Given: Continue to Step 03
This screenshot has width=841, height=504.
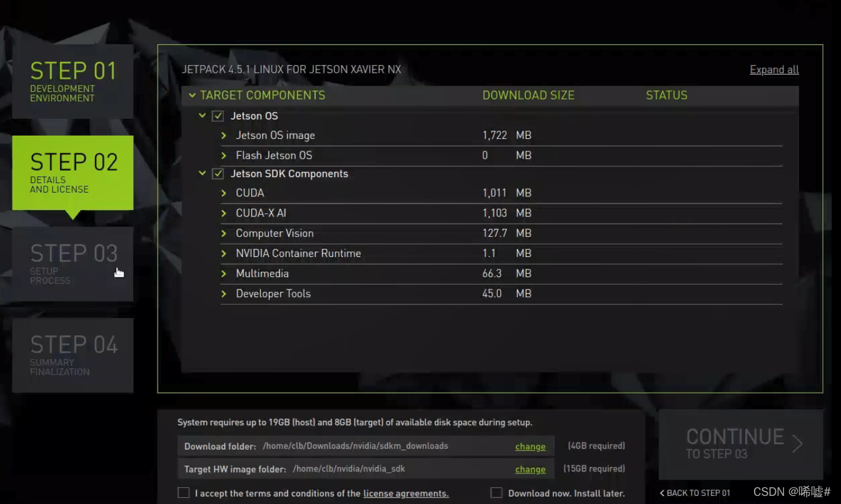Looking at the screenshot, I should click(741, 445).
